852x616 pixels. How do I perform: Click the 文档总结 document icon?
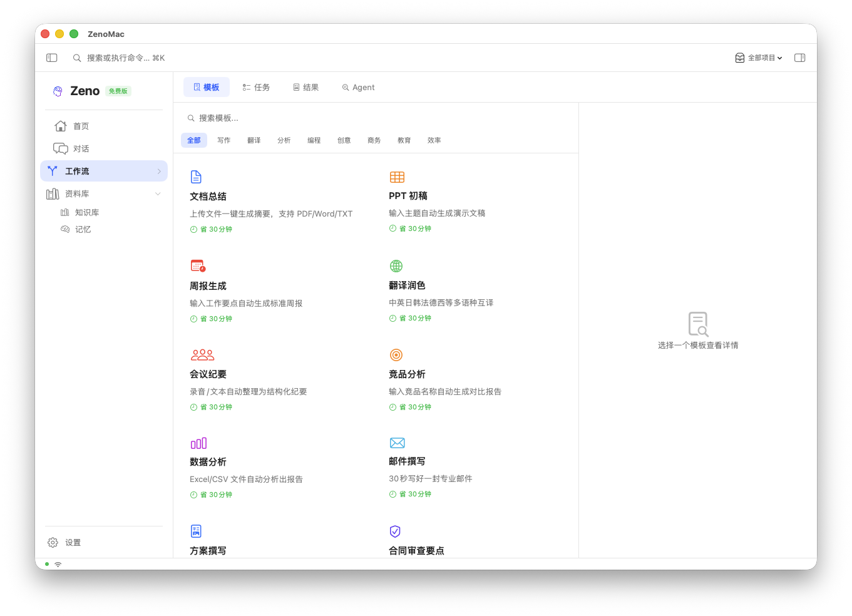(196, 176)
